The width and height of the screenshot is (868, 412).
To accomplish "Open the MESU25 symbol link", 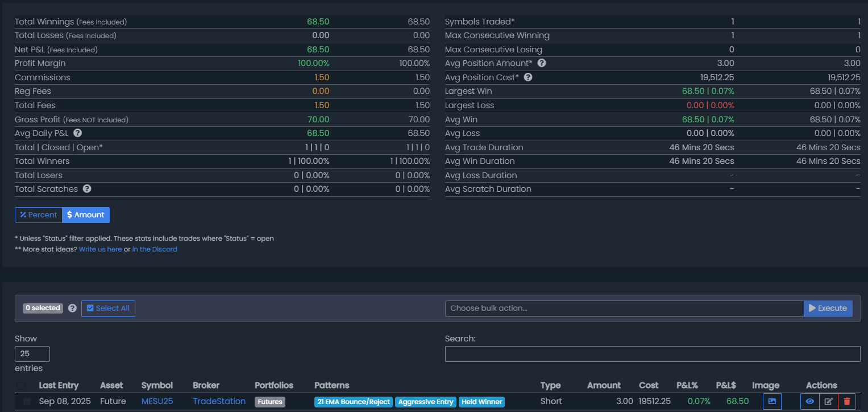I will point(157,401).
